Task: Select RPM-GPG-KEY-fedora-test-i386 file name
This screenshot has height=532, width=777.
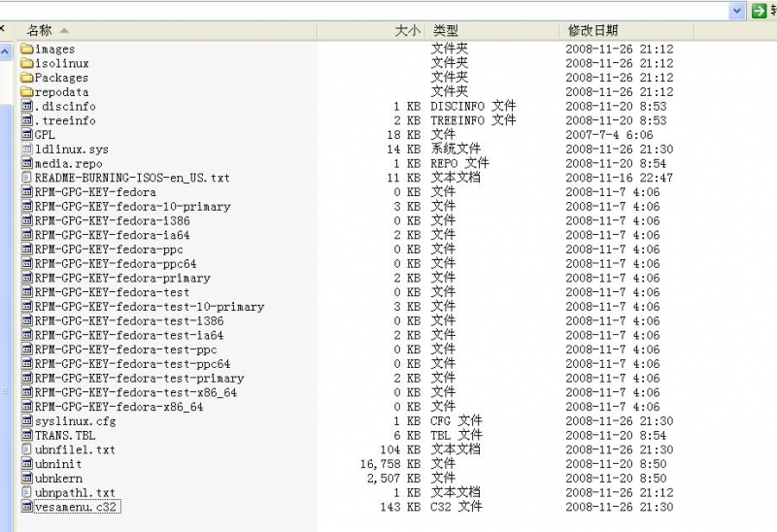Action: [x=129, y=321]
